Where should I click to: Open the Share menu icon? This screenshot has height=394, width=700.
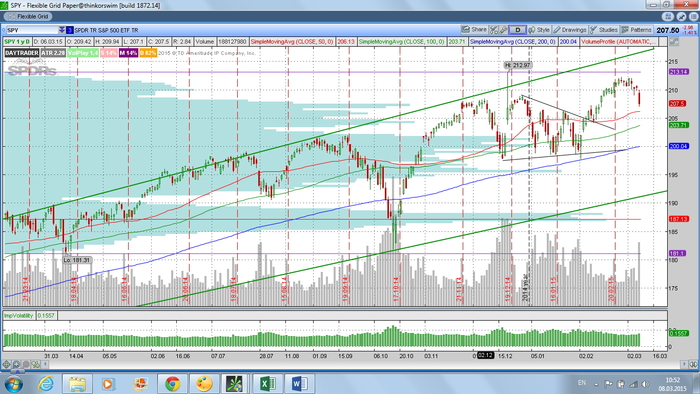465,29
